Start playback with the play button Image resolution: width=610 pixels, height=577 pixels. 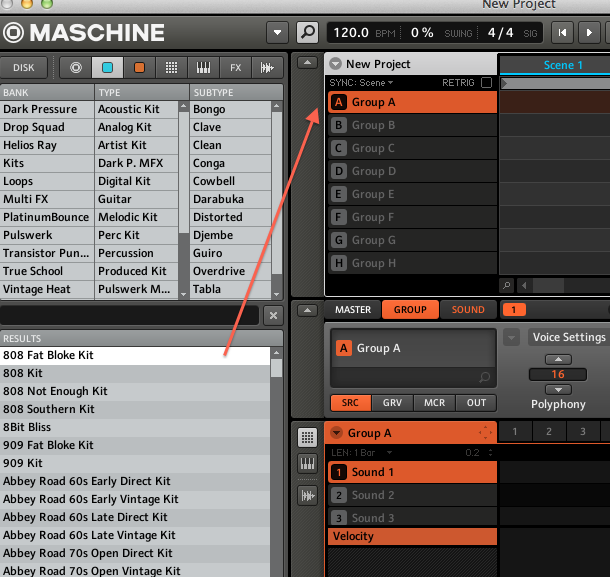589,33
